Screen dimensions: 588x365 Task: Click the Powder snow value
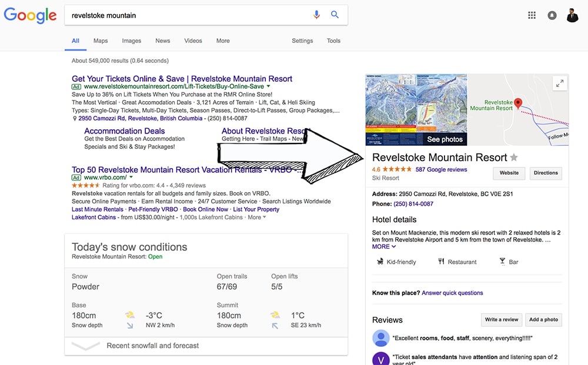[85, 287]
